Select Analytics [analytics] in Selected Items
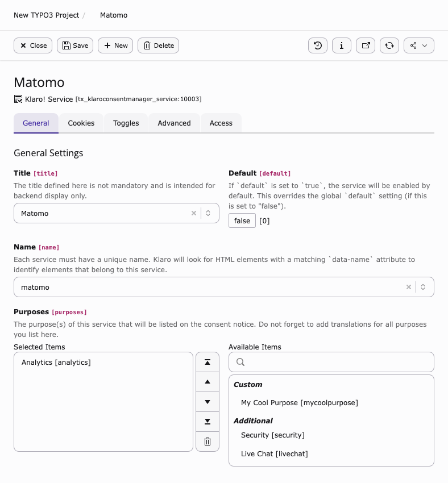Viewport: 448px width, 483px height. coord(56,363)
